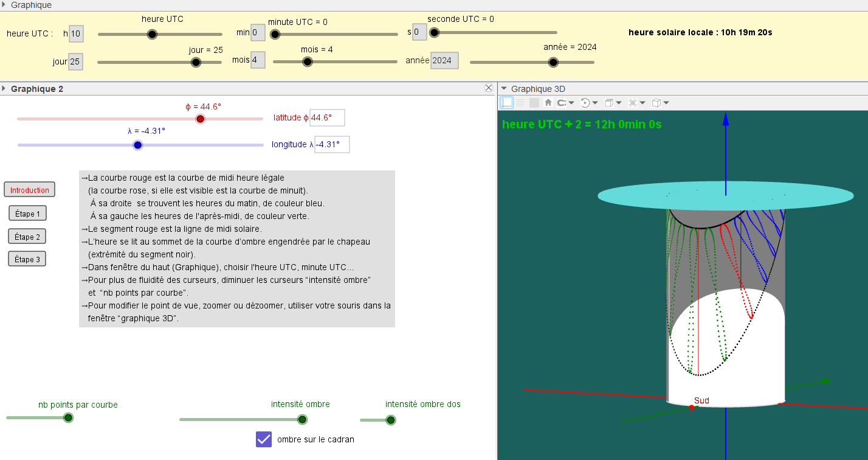Toggle the grid display icon in 3D toolbar

[x=520, y=103]
